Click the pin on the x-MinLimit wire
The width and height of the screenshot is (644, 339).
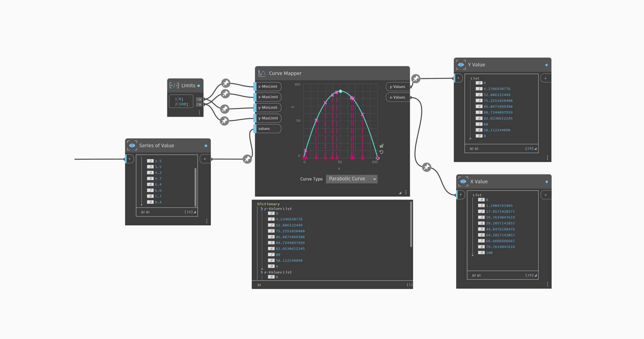(x=226, y=83)
